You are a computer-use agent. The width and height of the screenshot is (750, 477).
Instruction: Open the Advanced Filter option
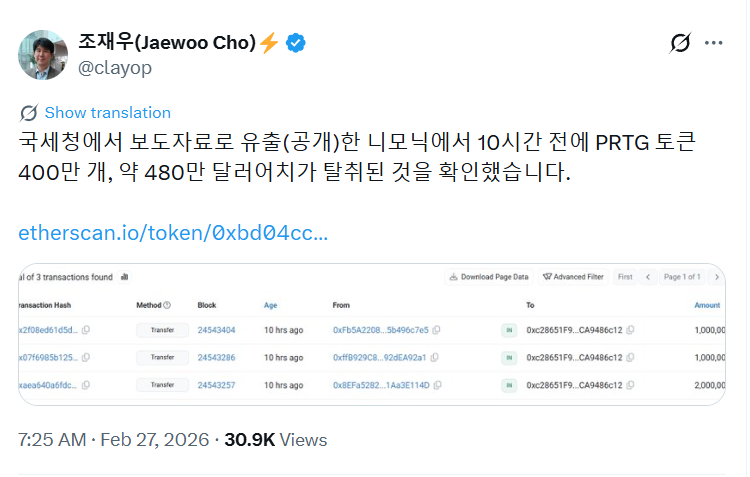[x=572, y=277]
